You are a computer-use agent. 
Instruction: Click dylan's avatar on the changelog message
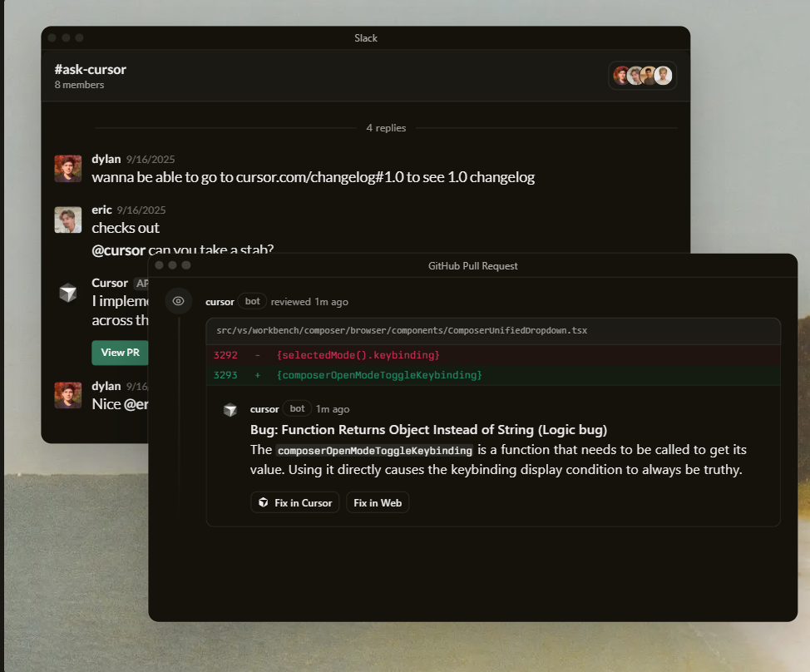pos(68,168)
